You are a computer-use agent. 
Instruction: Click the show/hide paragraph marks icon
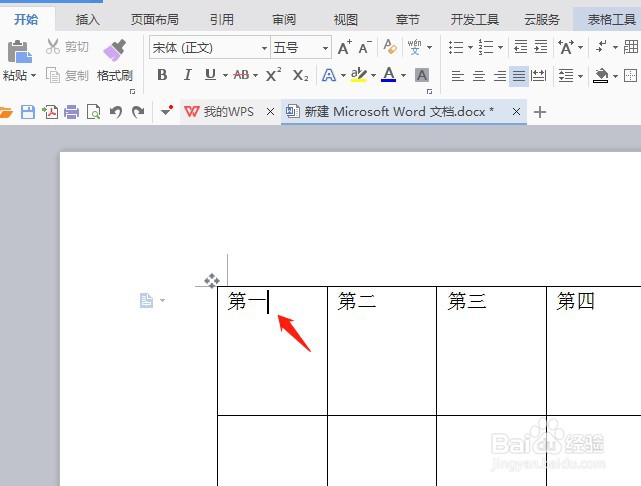pyautogui.click(x=601, y=47)
